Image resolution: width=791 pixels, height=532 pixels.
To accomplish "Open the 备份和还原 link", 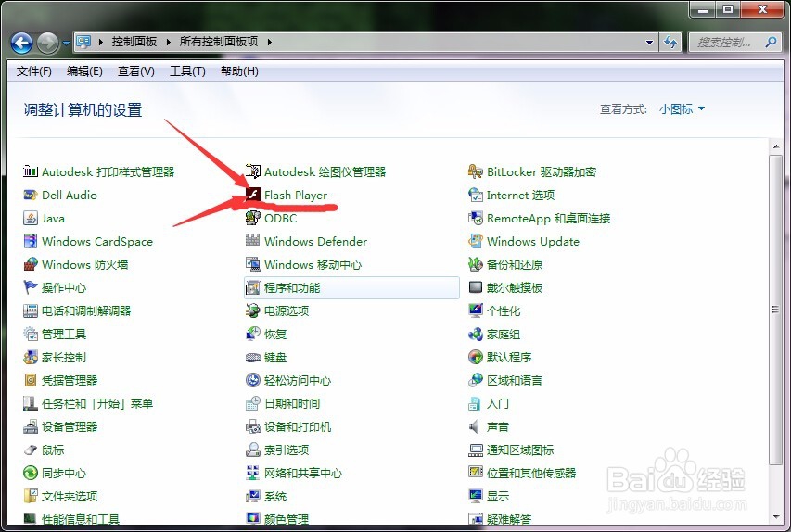I will 515,264.
